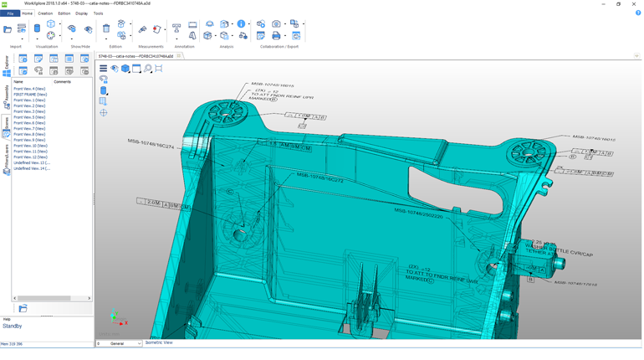
Task: Select Front View.10 (View) in scene list
Action: click(x=30, y=146)
